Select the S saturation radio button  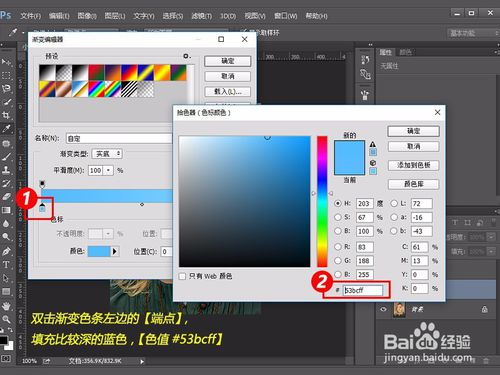click(x=338, y=217)
